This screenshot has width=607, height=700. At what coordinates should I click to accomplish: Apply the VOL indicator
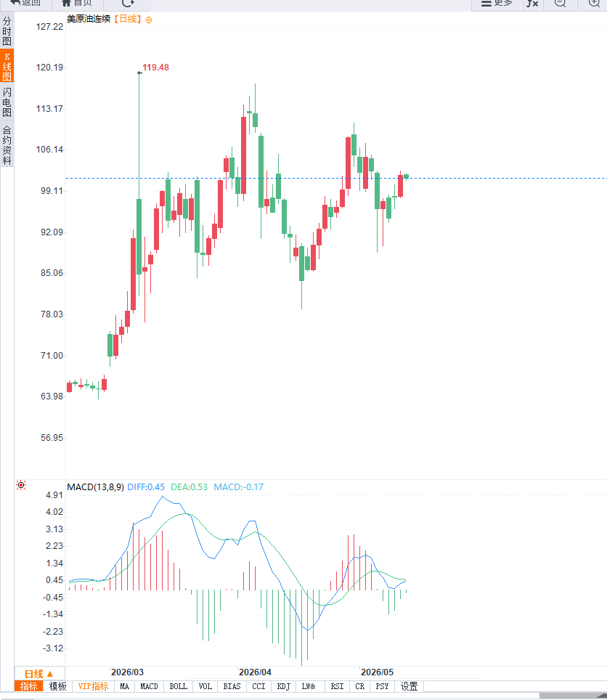click(x=205, y=687)
